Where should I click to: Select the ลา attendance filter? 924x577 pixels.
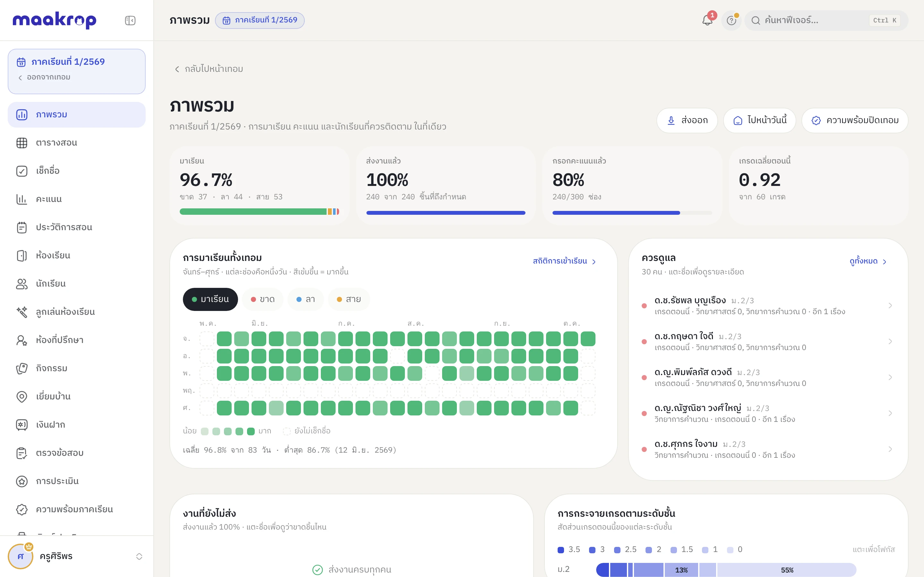(306, 299)
